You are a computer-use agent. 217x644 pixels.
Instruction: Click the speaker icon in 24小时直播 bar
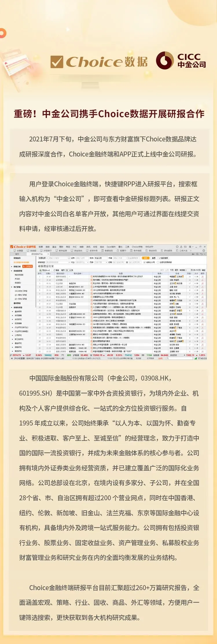pyautogui.click(x=12, y=358)
